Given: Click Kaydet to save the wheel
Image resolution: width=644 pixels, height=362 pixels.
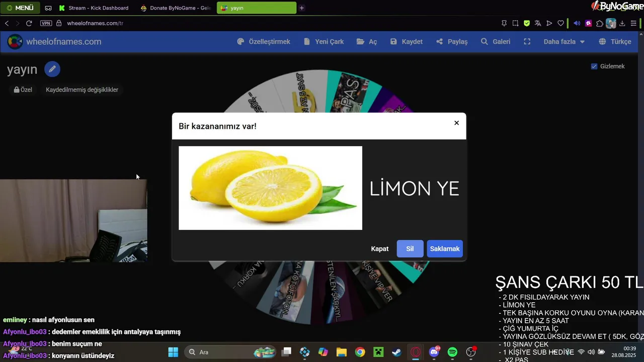Looking at the screenshot, I should pyautogui.click(x=407, y=42).
